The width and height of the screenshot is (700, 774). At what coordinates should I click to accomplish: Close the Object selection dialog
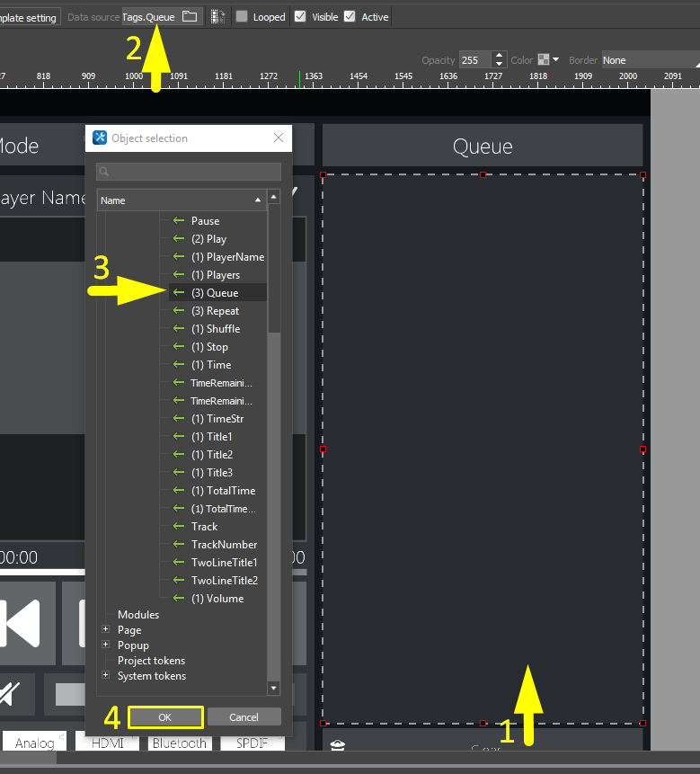279,138
